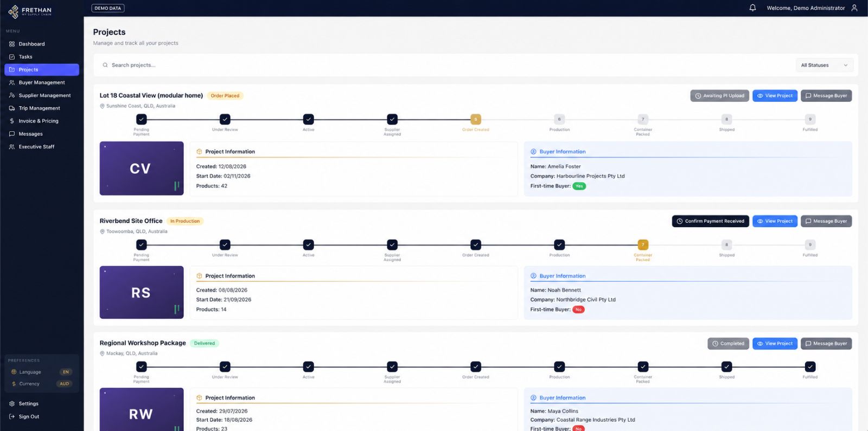Image resolution: width=868 pixels, height=431 pixels.
Task: View Project for Lot 18 Coastal View
Action: tap(775, 96)
